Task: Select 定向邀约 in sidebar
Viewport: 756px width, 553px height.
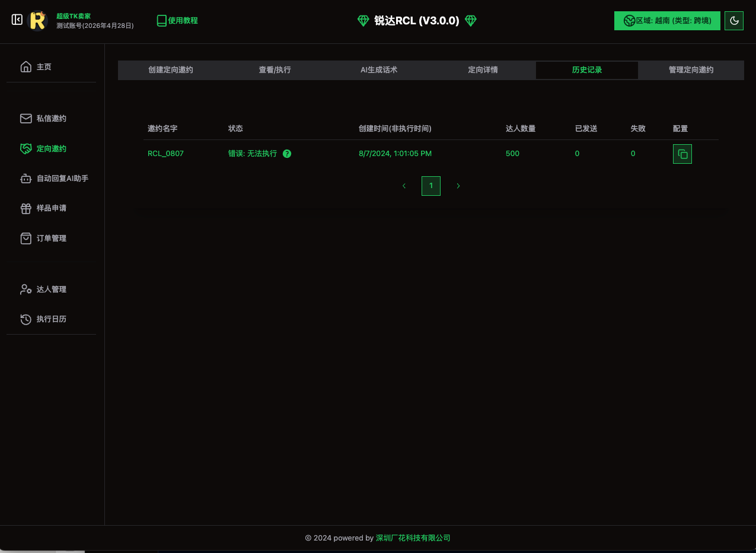Action: [x=51, y=149]
